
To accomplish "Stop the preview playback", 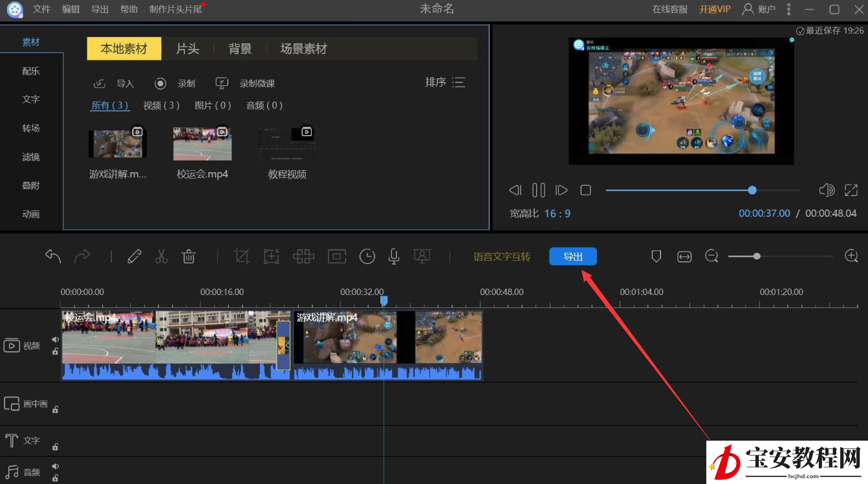I will [586, 190].
